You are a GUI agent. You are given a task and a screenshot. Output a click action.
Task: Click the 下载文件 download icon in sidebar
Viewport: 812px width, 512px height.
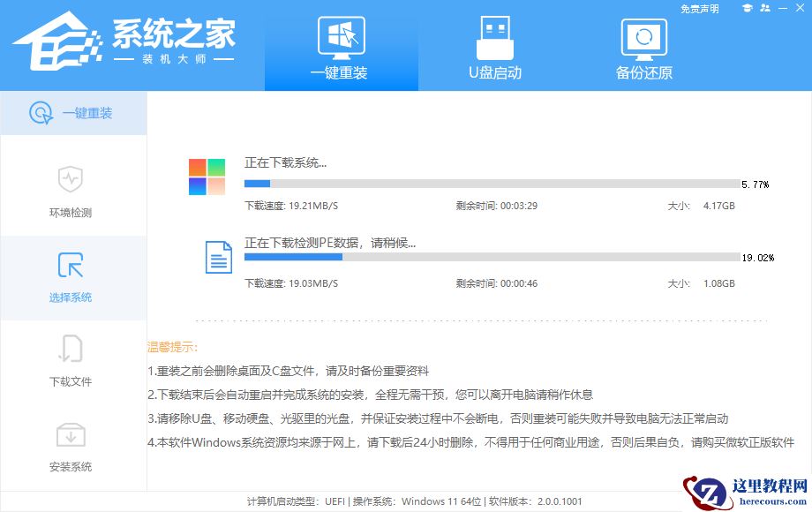[72, 350]
